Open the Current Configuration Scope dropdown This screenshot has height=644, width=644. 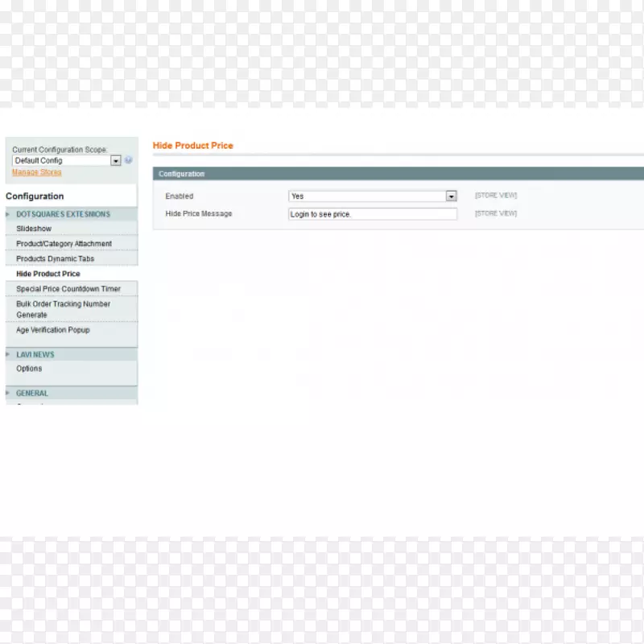click(x=67, y=160)
